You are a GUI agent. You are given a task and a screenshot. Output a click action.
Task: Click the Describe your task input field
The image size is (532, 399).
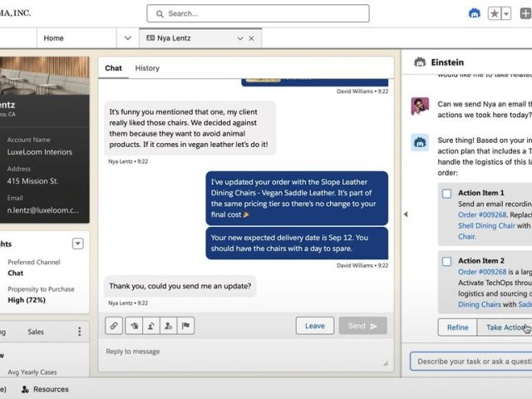coord(471,362)
